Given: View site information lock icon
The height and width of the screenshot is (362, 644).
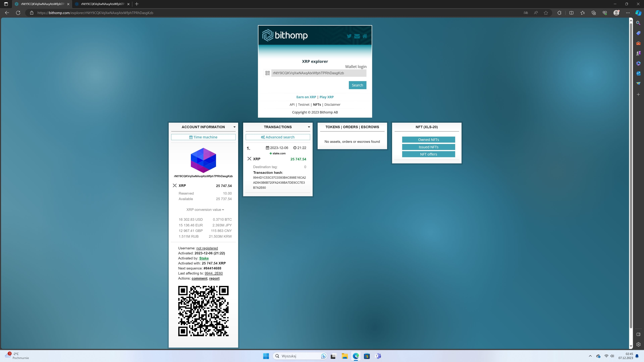Looking at the screenshot, I should click(32, 13).
